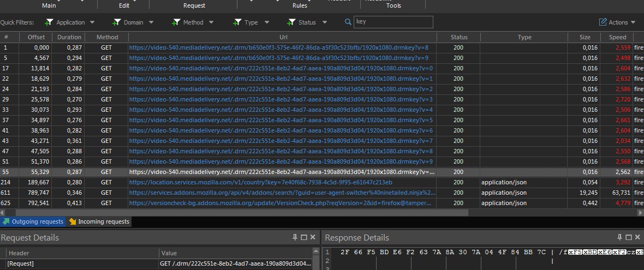Click the GET /.drm/222c551e value cell
The width and height of the screenshot is (644, 270).
(x=236, y=264)
